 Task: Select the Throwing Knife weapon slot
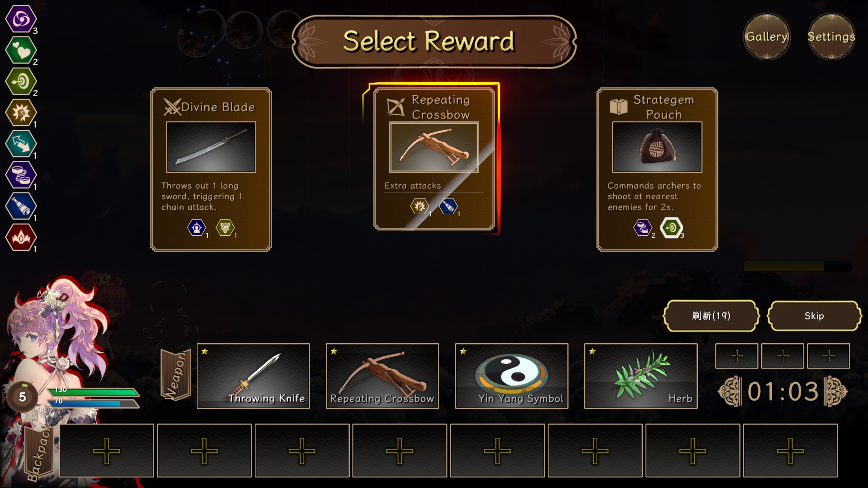click(253, 376)
